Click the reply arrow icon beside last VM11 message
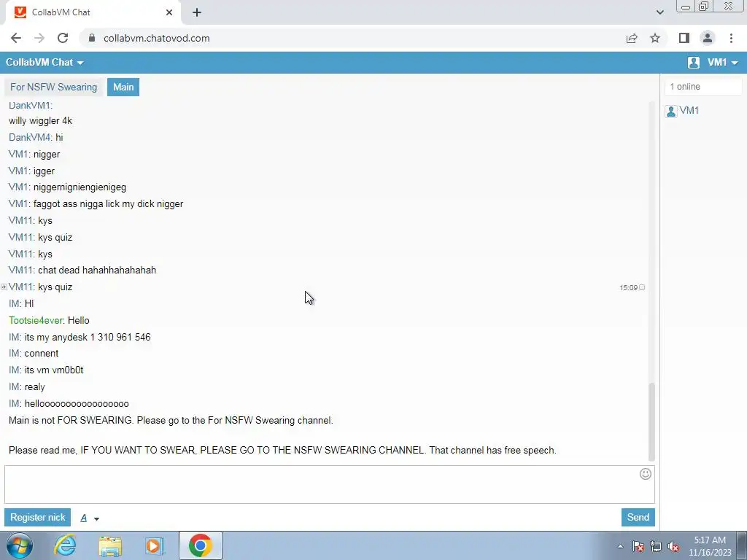 4,287
